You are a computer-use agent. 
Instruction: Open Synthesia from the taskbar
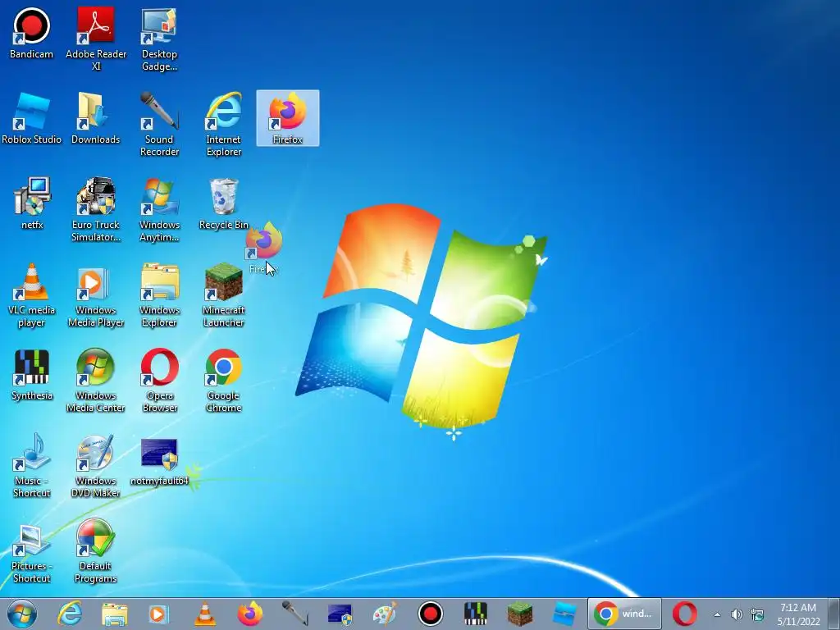coord(475,614)
